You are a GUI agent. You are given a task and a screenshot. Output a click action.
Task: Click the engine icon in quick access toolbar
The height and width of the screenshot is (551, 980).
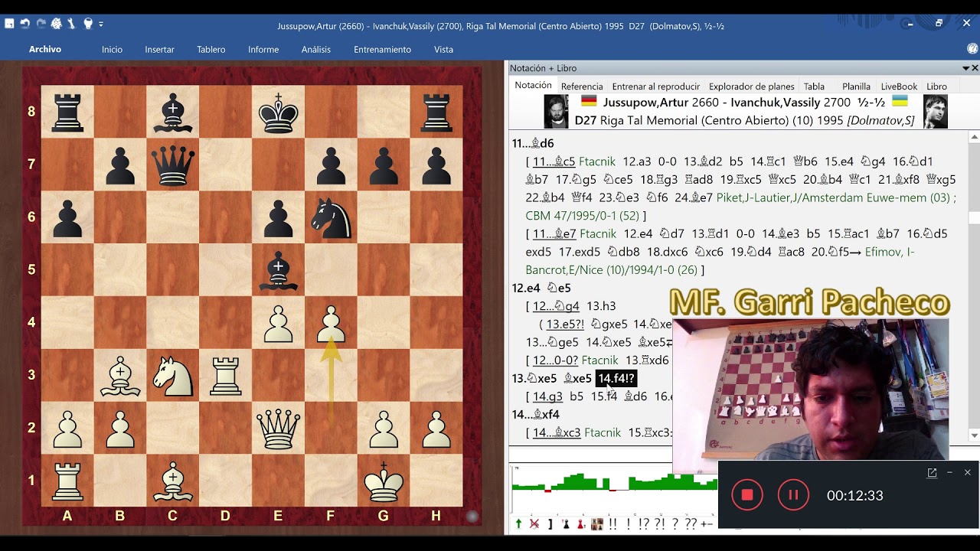tap(57, 24)
